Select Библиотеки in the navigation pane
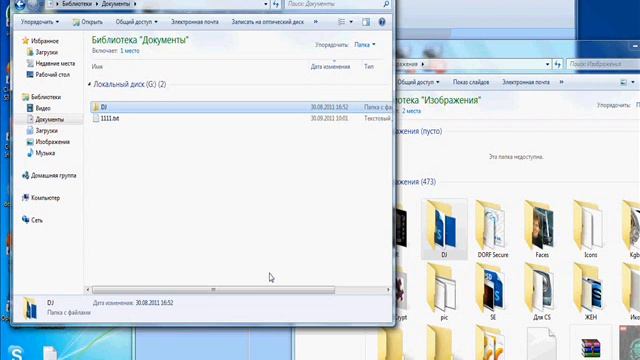This screenshot has height=360, width=640. [41, 97]
